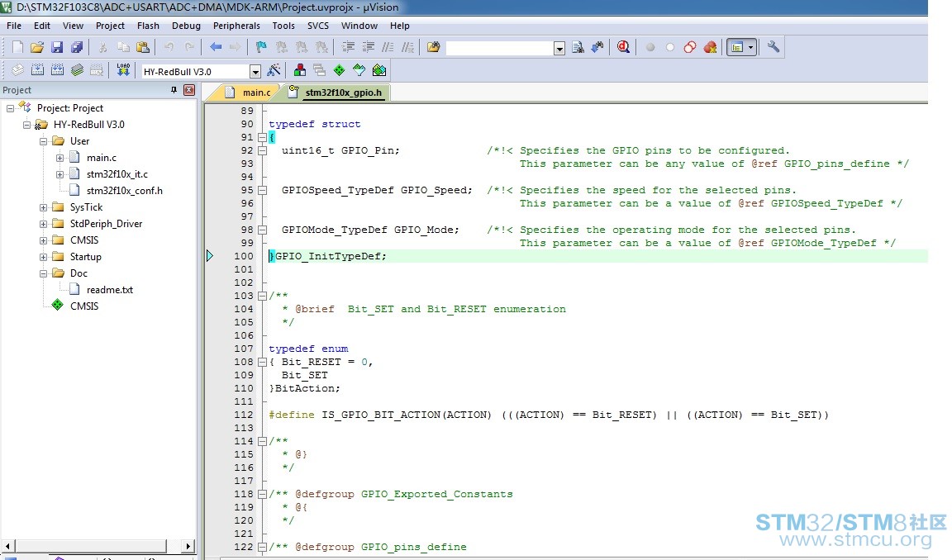Image resolution: width=952 pixels, height=560 pixels.
Task: Open Target Options with the magic wand icon
Action: tap(274, 70)
